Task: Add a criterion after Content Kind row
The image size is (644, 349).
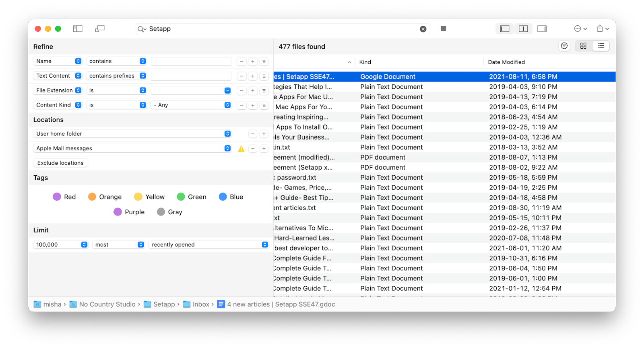Action: coord(253,105)
